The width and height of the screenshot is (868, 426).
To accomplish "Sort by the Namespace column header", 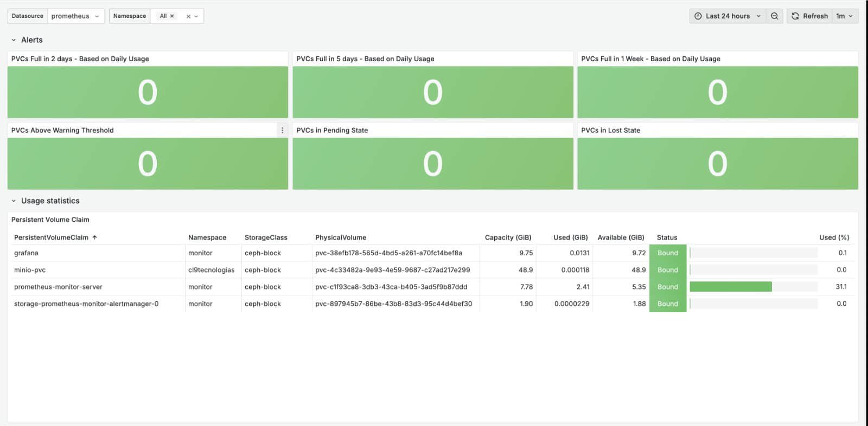I will click(x=207, y=237).
